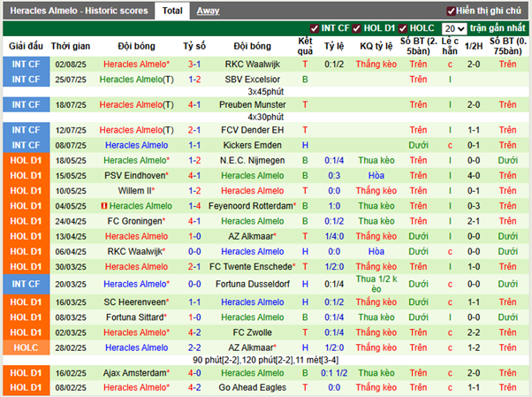Click the date 13/04/25

71,236
